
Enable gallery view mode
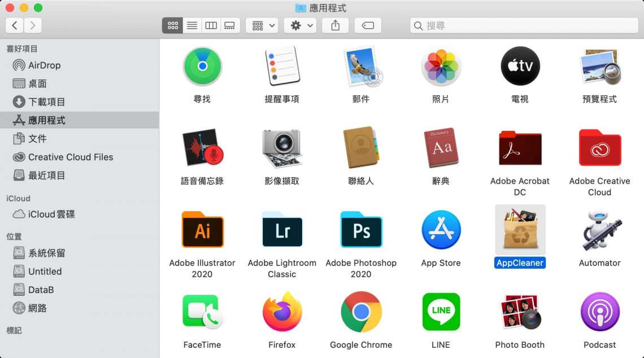tap(230, 25)
